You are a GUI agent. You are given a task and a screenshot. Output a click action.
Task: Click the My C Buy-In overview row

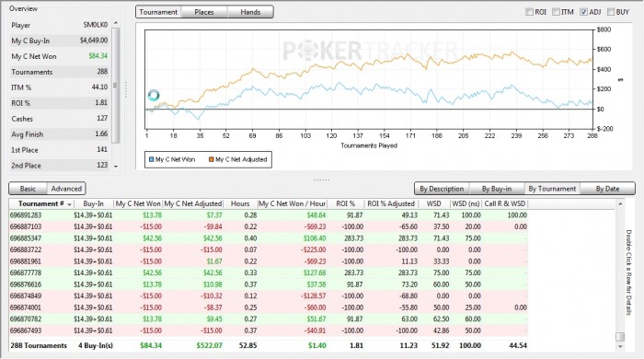[x=60, y=41]
